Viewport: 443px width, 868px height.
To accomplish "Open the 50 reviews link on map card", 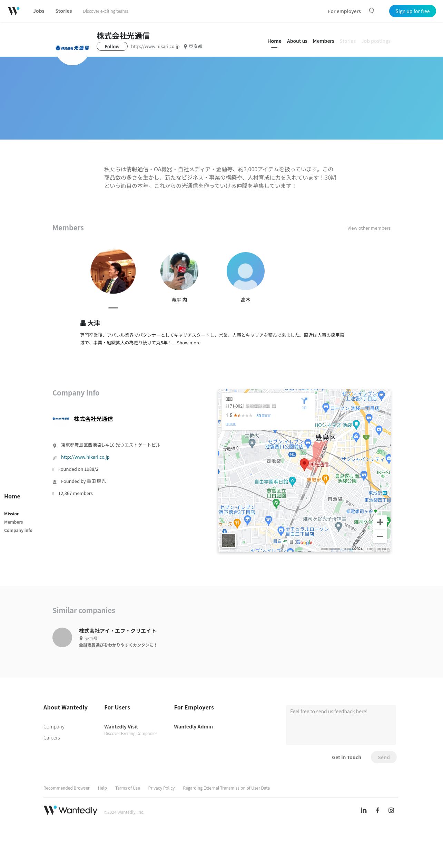I will (264, 416).
